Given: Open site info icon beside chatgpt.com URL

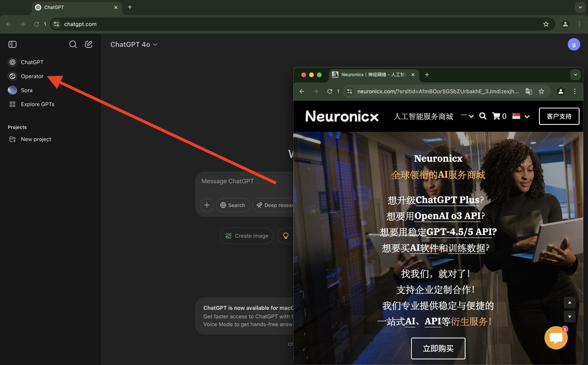Looking at the screenshot, I should [56, 24].
